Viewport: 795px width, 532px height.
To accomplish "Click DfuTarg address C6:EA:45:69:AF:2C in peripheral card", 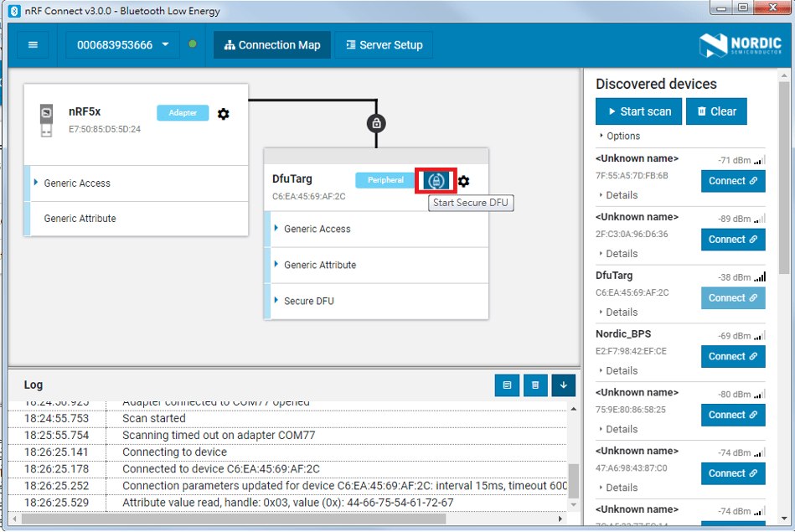I will click(309, 196).
